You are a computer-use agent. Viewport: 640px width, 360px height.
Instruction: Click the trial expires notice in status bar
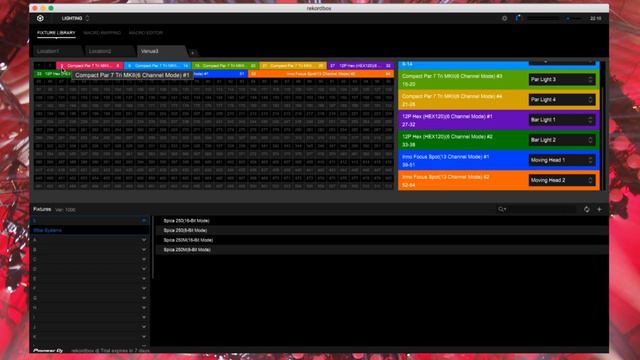(x=110, y=350)
